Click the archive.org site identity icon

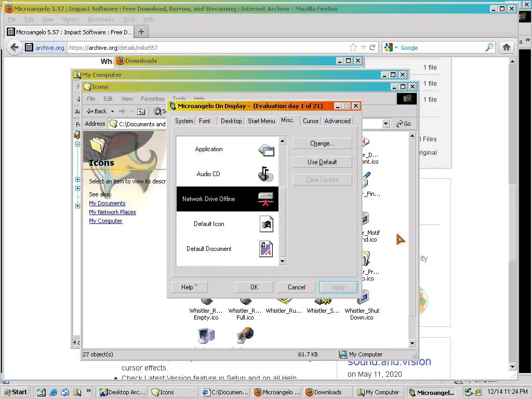pos(29,47)
